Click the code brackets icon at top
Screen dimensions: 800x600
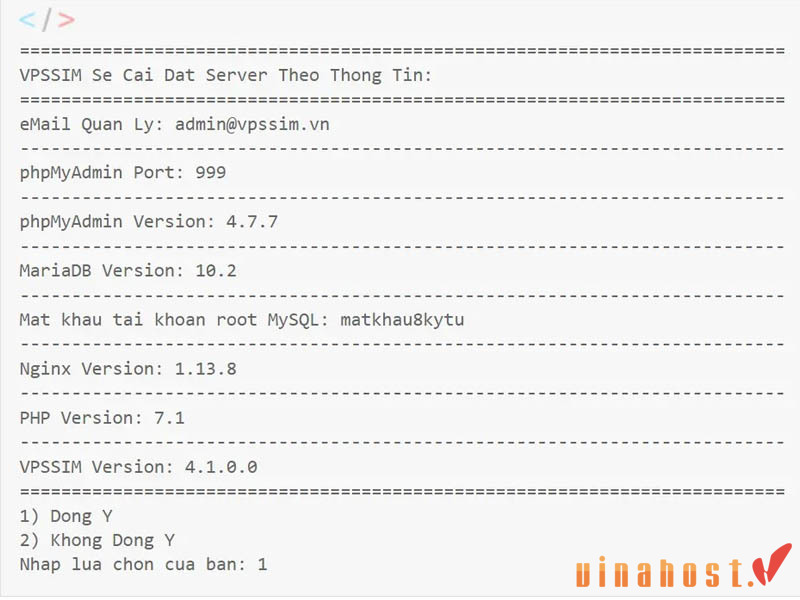click(x=47, y=20)
